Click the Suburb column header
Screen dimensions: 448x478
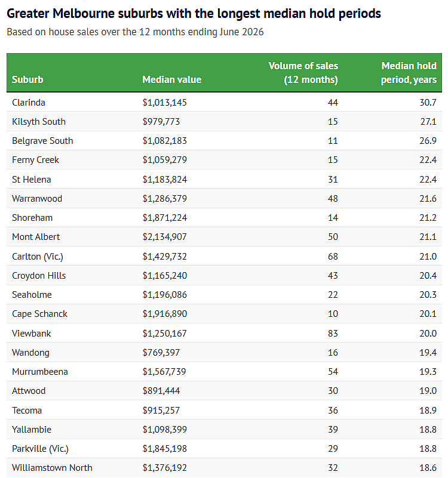click(x=27, y=79)
